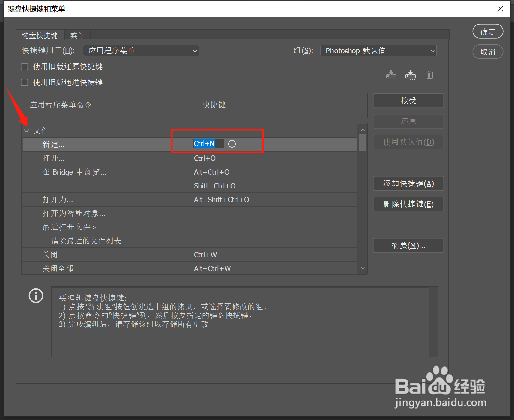Click the command list scrollbar thumb
The width and height of the screenshot is (514, 420).
[362, 143]
